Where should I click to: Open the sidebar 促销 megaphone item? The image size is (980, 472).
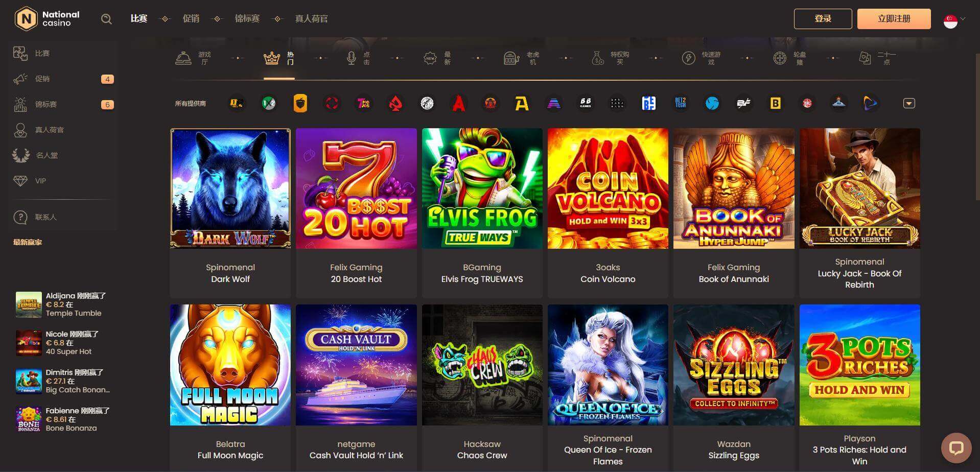point(64,79)
